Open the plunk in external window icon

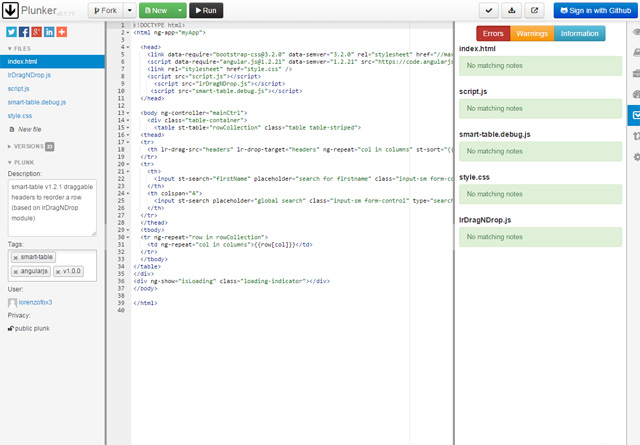(534, 11)
